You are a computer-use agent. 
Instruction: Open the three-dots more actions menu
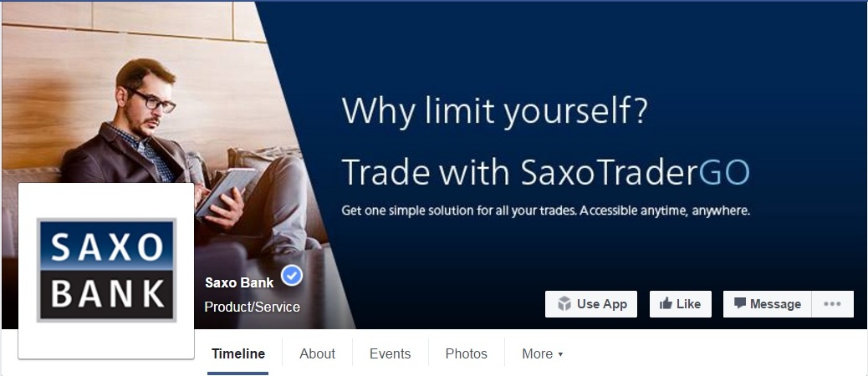(832, 304)
